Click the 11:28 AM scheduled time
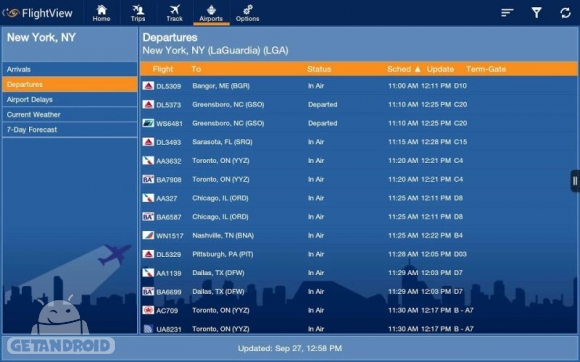This screenshot has height=362, width=580. [403, 254]
